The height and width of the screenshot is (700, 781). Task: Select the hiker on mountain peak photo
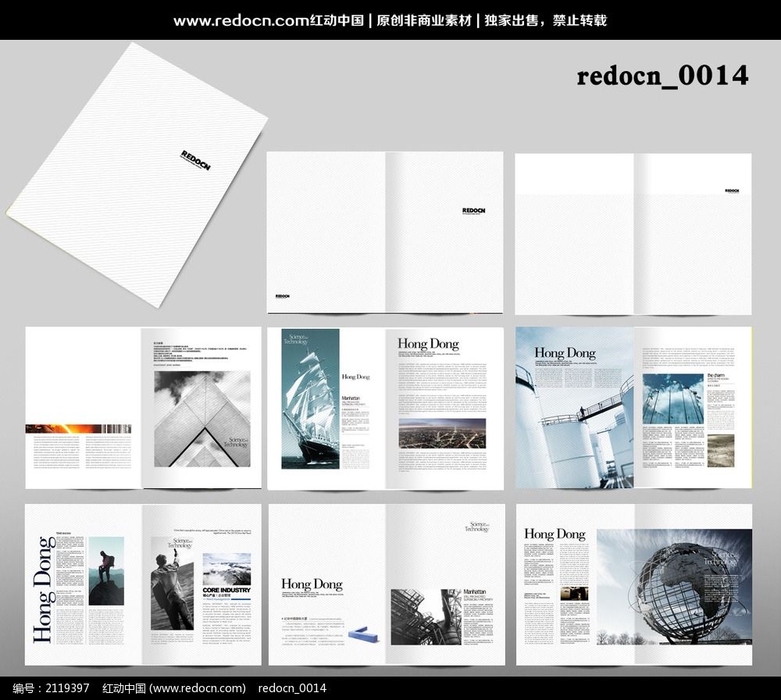[x=106, y=571]
